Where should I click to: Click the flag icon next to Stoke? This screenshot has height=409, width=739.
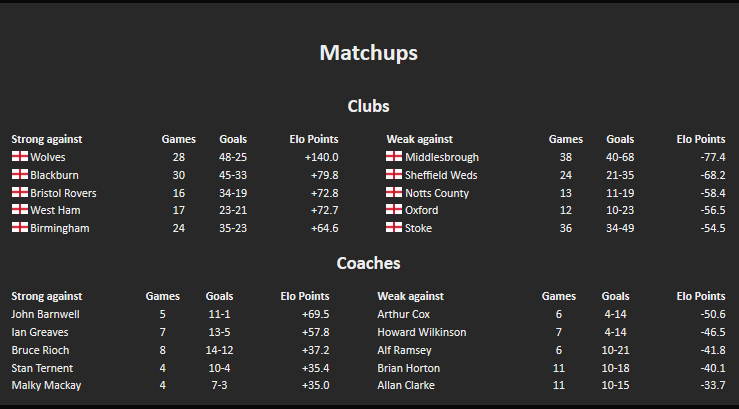tap(394, 227)
